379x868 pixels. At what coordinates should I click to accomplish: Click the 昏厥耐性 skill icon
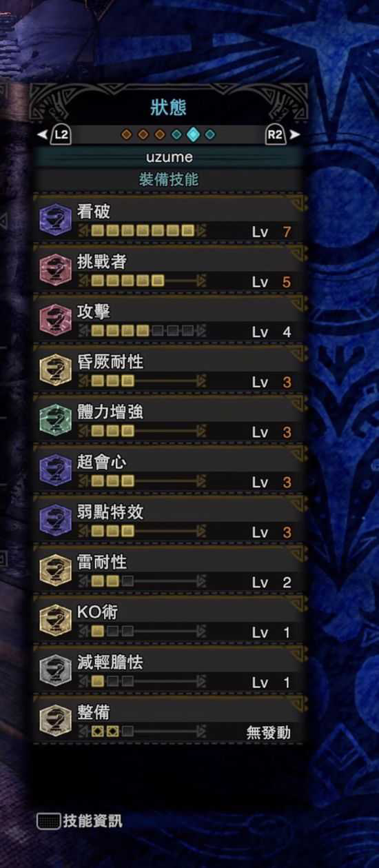coord(56,372)
